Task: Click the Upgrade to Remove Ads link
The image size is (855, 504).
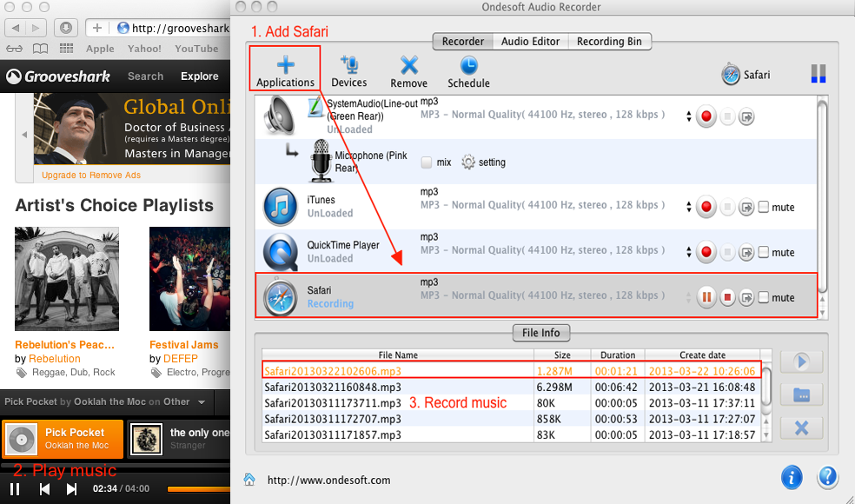Action: pos(91,176)
